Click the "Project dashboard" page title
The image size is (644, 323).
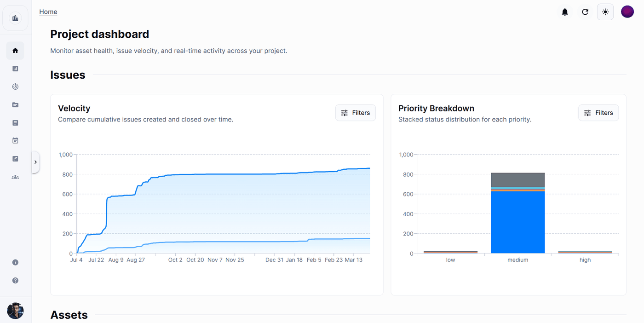click(100, 34)
